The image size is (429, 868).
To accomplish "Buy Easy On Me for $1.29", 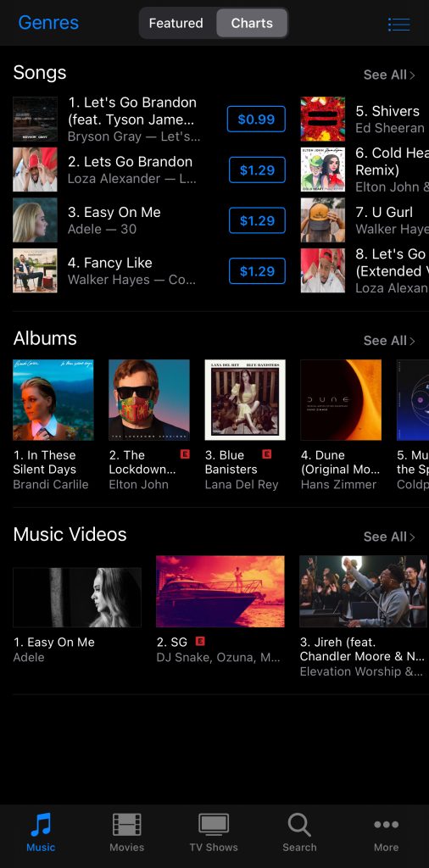I will [258, 220].
